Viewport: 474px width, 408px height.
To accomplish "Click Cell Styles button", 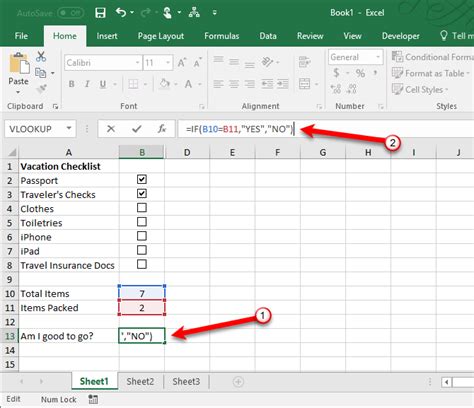I will tap(420, 89).
